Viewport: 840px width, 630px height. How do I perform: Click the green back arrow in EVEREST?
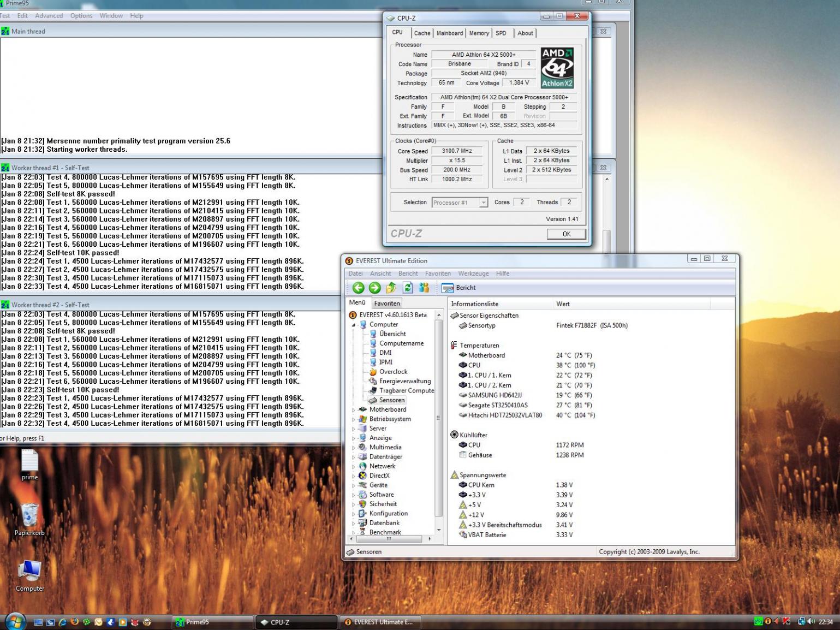tap(358, 288)
